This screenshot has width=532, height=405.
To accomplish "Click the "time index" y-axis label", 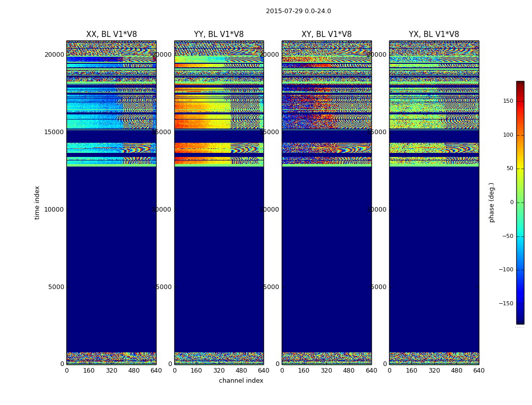I will (37, 202).
